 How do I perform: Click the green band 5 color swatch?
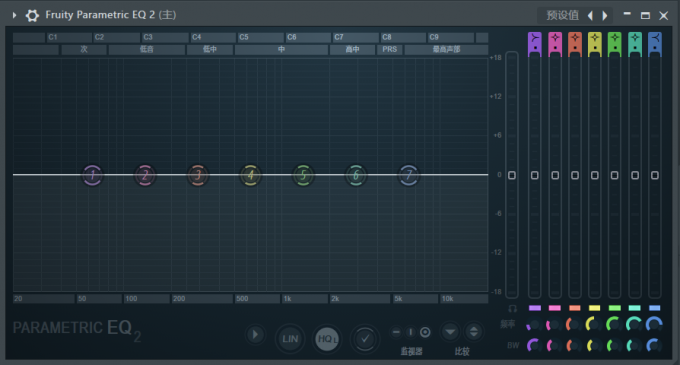click(615, 308)
